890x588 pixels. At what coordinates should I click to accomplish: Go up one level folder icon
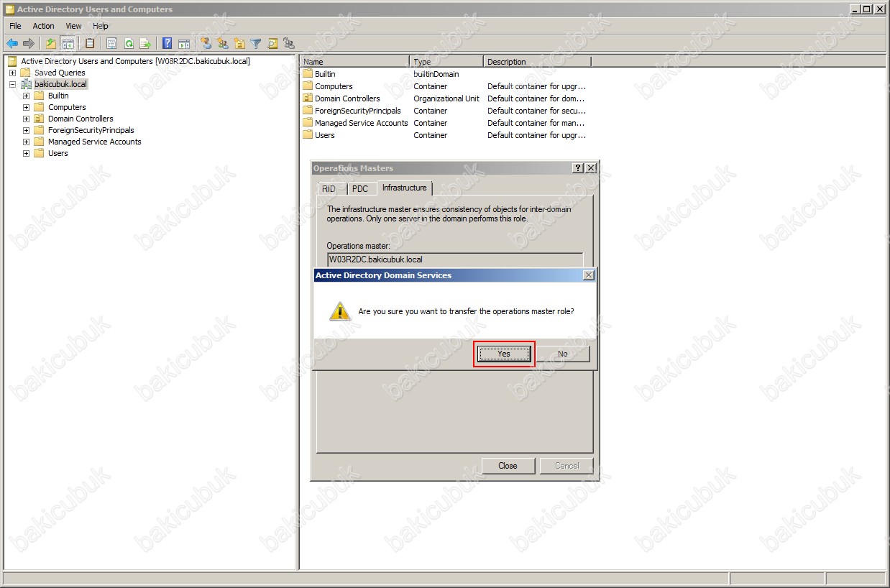[51, 44]
